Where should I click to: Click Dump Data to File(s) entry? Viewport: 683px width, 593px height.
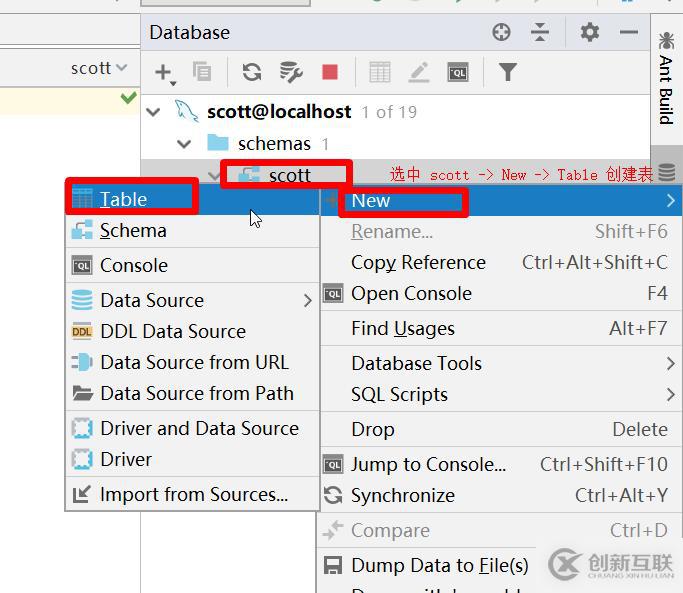pyautogui.click(x=440, y=566)
